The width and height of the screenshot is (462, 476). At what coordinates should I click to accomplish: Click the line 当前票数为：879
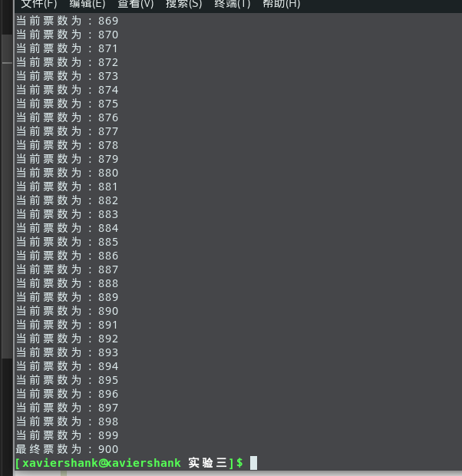point(67,159)
